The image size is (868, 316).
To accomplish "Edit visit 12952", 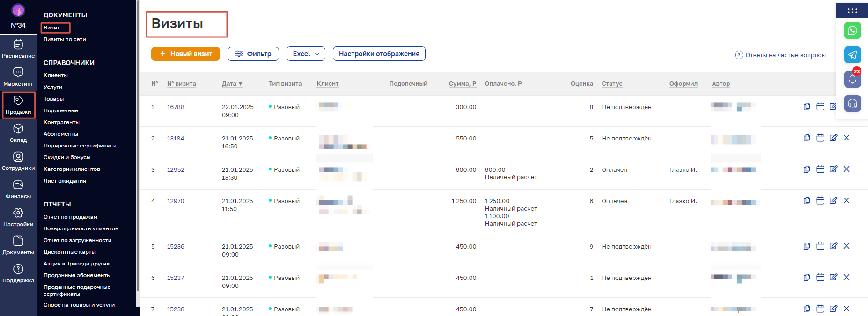I will click(x=833, y=169).
